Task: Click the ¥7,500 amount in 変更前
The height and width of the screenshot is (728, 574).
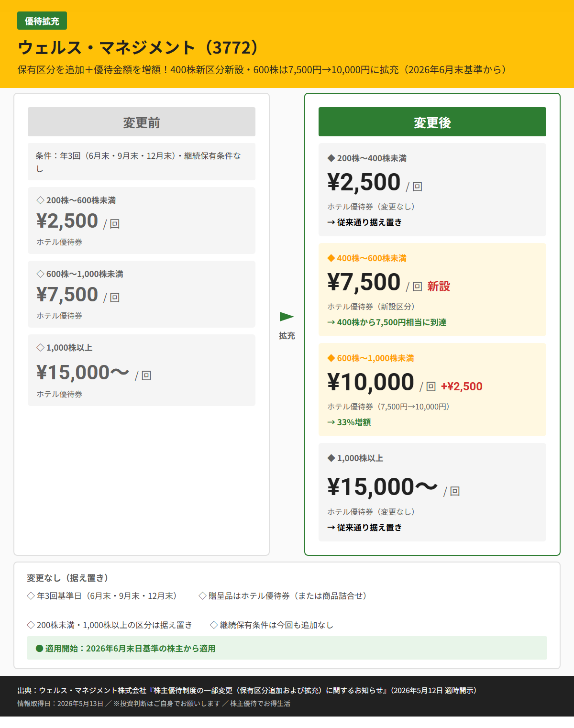Action: 67,295
